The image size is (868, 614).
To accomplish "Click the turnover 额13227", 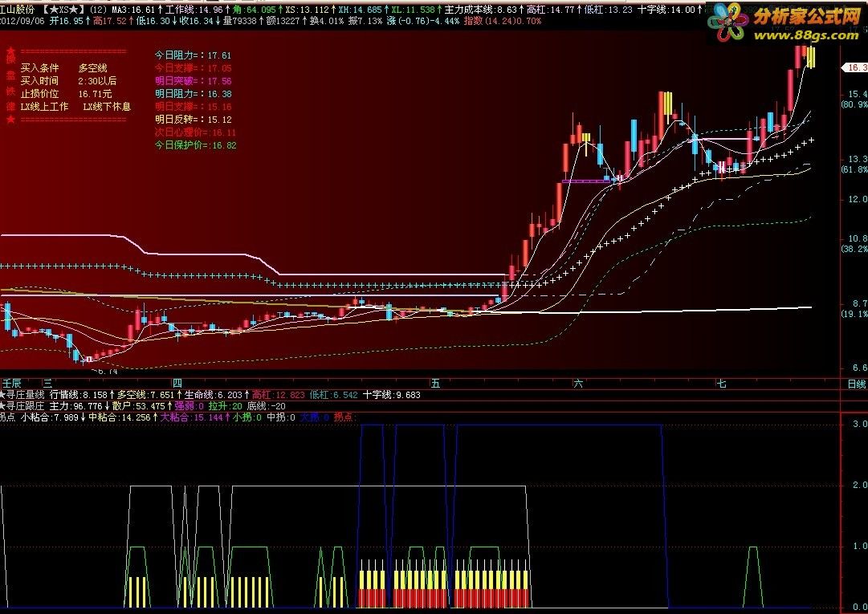I will (x=283, y=21).
